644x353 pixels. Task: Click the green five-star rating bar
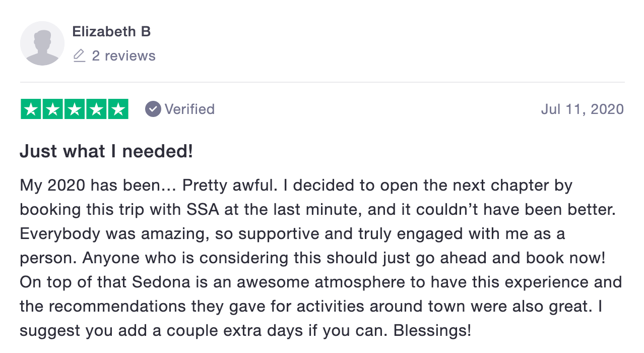pyautogui.click(x=74, y=108)
